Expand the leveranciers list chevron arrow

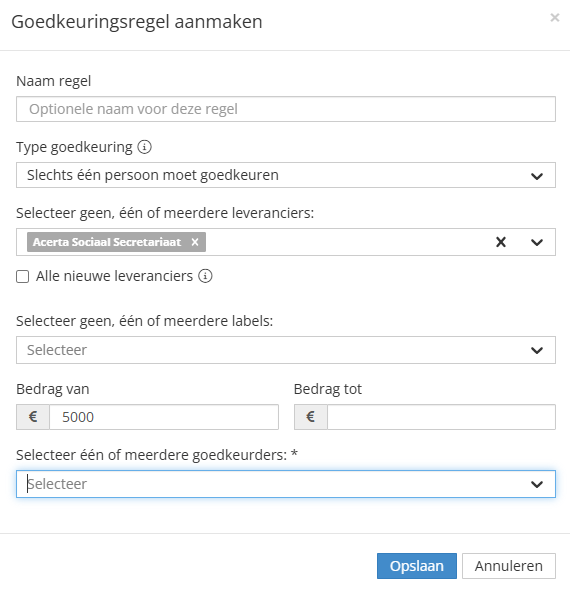pyautogui.click(x=537, y=242)
